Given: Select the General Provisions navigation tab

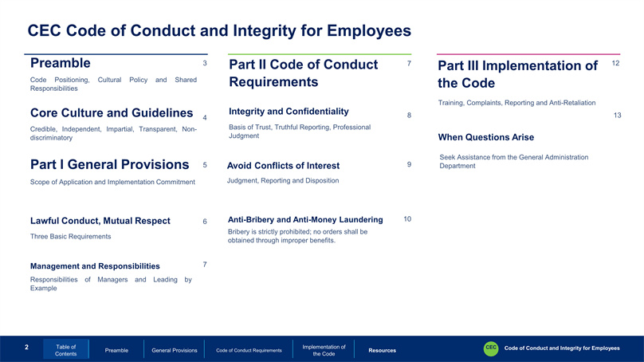Looking at the screenshot, I should (175, 351).
